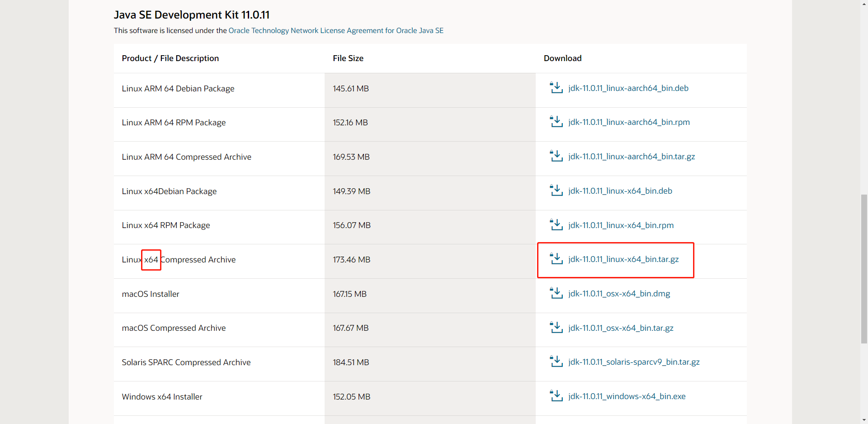
Task: Click download icon for jdk-11.0.11_solaris-sparcv9_bin.tar.gz
Action: tap(556, 361)
